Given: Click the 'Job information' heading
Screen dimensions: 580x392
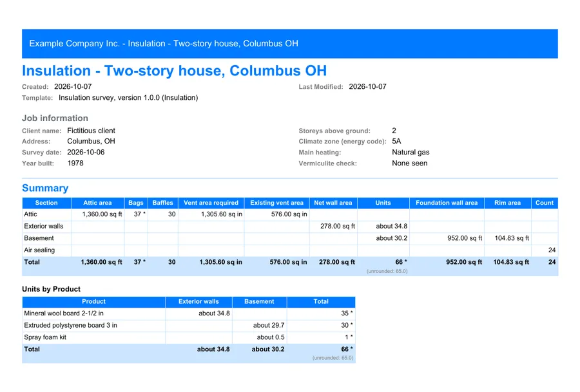Looking at the screenshot, I should tap(55, 118).
